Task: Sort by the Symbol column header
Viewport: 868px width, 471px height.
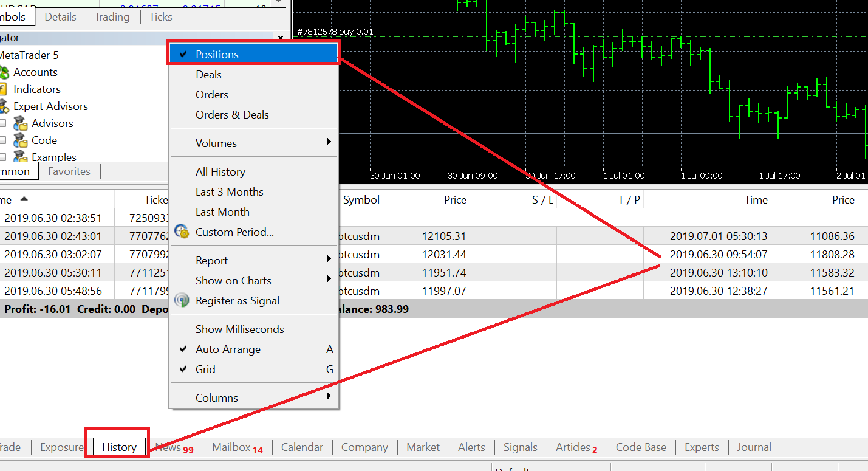Action: [x=361, y=200]
